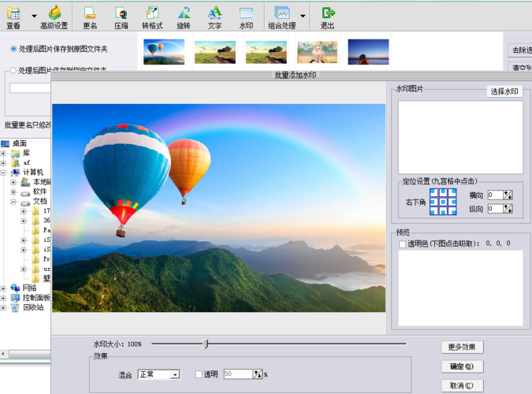This screenshot has height=394, width=532.
Task: Select 桌面 in the folder tree
Action: pos(20,143)
